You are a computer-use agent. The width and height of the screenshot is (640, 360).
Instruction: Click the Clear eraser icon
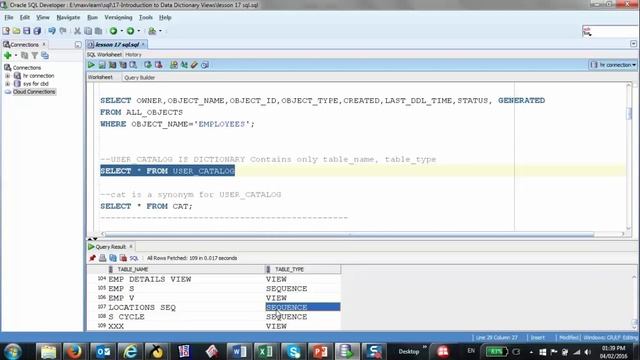[x=194, y=65]
